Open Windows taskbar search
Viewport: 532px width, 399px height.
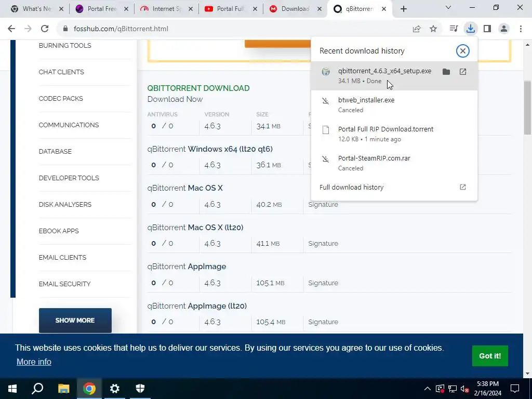tap(37, 389)
